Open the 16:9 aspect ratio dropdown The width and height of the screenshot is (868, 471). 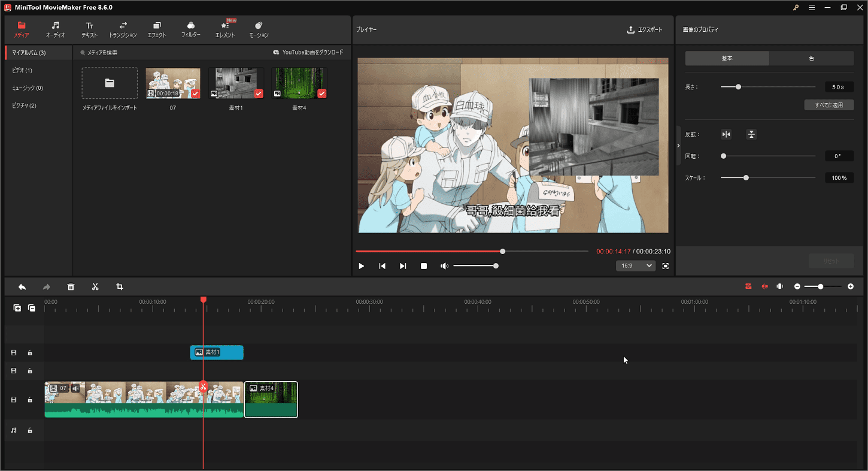pos(636,265)
